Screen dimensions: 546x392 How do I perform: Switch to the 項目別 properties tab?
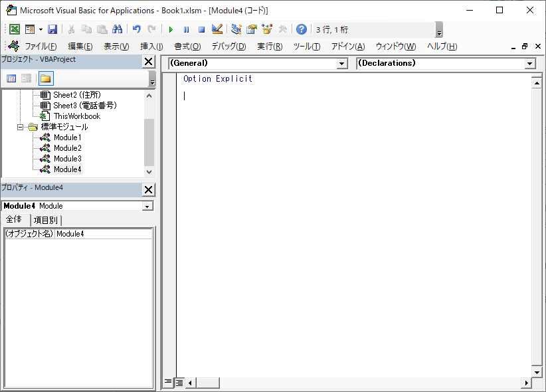click(x=46, y=220)
